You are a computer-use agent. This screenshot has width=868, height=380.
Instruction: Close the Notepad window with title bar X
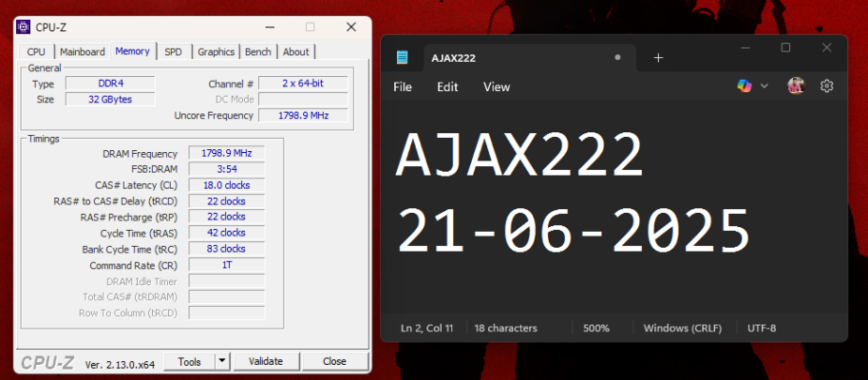point(826,47)
